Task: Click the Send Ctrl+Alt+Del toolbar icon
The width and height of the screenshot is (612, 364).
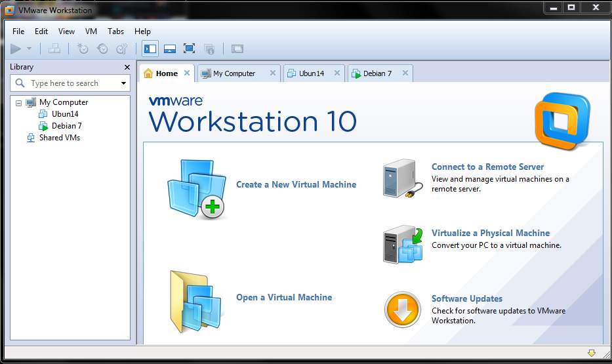Action: tap(54, 49)
